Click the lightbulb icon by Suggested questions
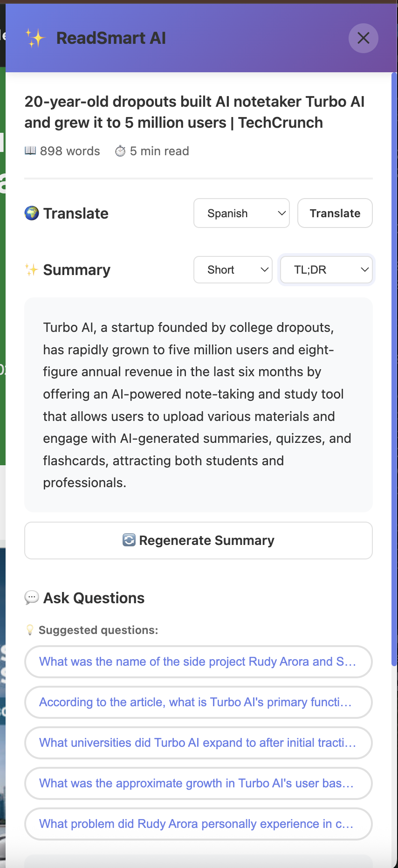The image size is (398, 868). pyautogui.click(x=30, y=630)
